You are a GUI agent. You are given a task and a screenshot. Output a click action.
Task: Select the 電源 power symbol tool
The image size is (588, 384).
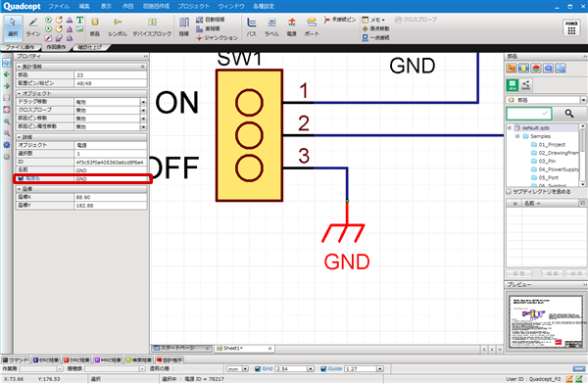pyautogui.click(x=292, y=26)
